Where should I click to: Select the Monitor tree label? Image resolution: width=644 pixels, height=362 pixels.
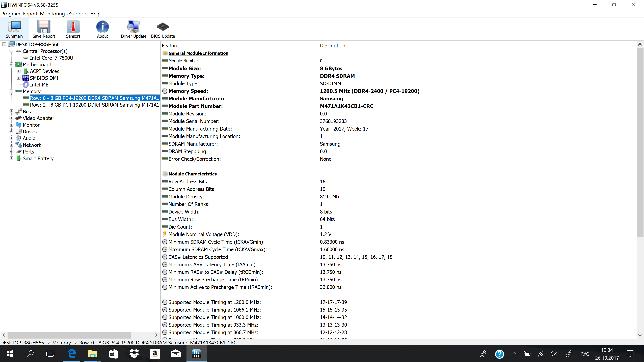31,125
